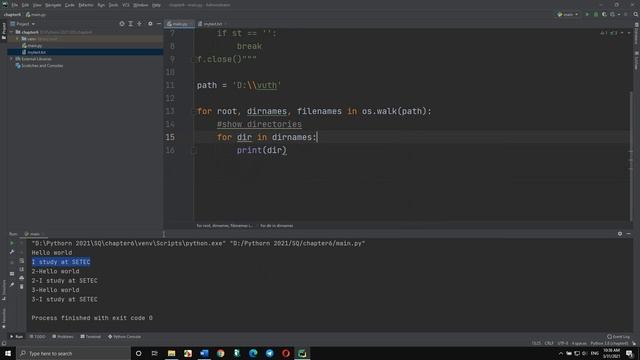
Task: Click the print icon in Run panel
Action: [22, 278]
